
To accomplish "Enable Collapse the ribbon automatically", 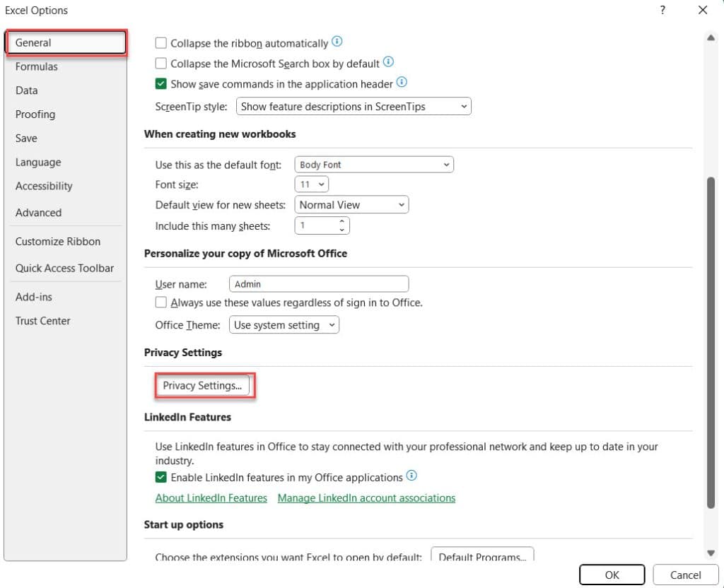I will [x=160, y=43].
